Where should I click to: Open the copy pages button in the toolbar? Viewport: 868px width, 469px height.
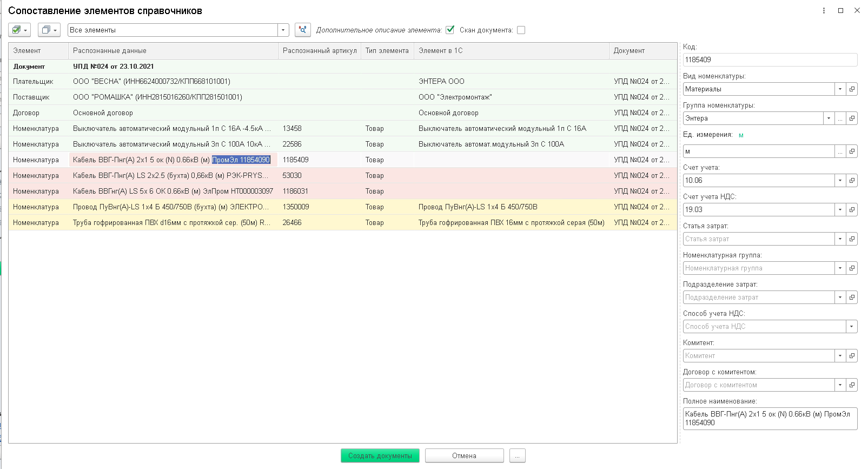49,30
